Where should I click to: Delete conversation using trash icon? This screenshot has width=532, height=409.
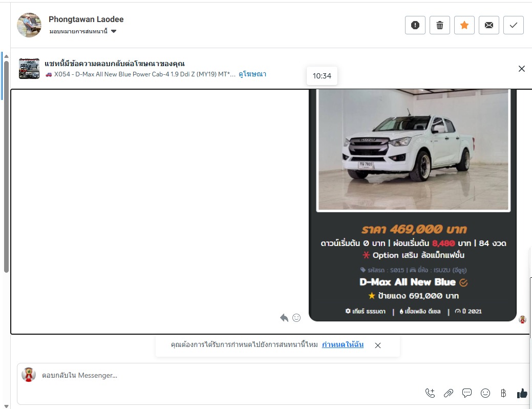440,25
